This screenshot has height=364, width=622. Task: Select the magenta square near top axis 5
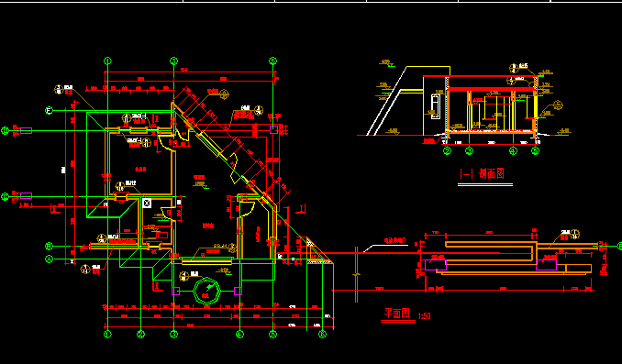pos(273,129)
